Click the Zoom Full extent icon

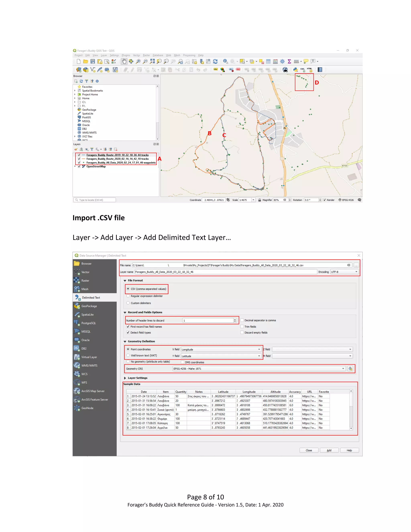[x=152, y=61]
